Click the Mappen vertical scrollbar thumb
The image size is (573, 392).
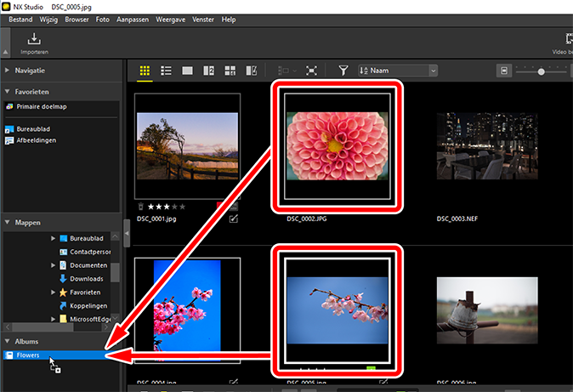pyautogui.click(x=115, y=272)
